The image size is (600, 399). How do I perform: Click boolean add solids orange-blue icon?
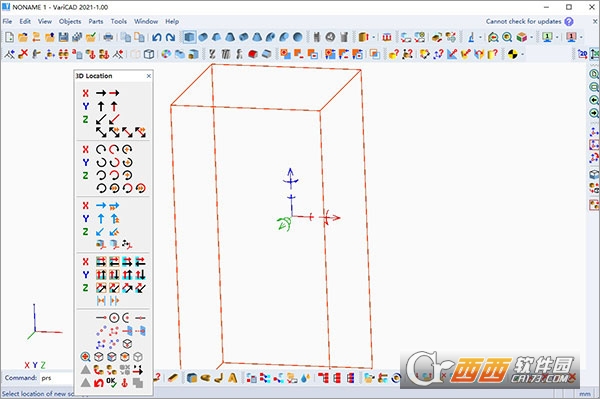pyautogui.click(x=285, y=54)
